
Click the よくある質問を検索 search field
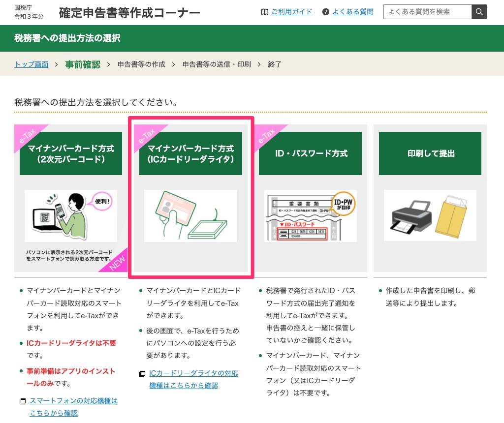(428, 12)
